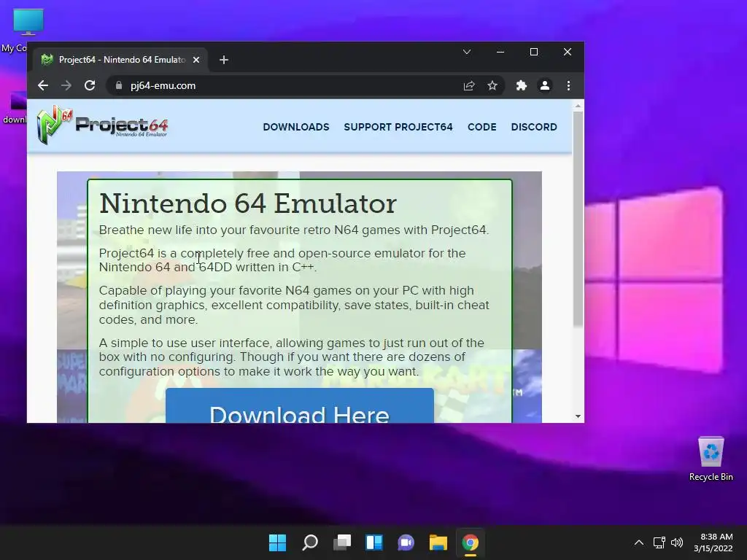Open SUPPORT PROJECT64 nav item
Screen dimensions: 747x560
[398, 127]
